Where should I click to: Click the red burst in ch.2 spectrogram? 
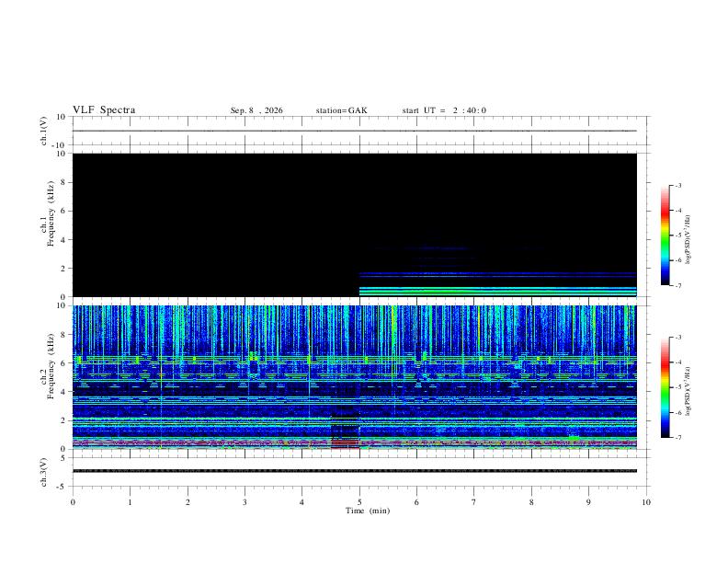point(346,443)
